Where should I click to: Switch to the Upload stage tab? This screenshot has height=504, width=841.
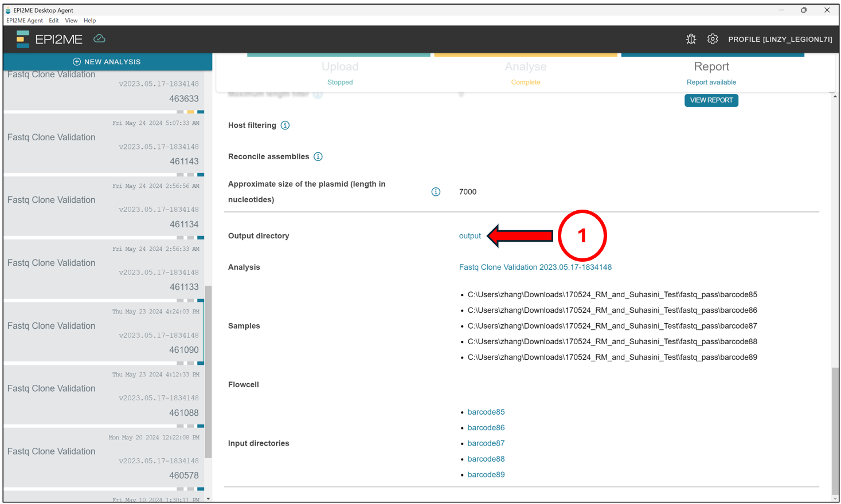pyautogui.click(x=340, y=73)
